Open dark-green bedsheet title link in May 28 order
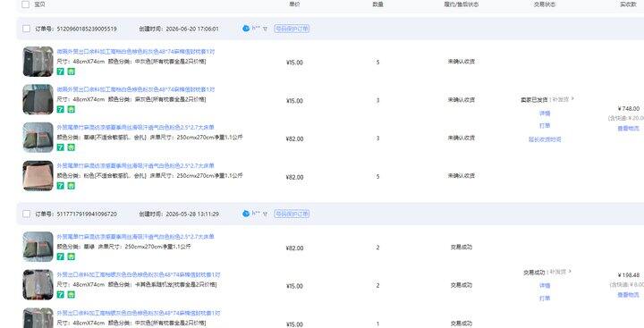The width and height of the screenshot is (644, 328). tap(136, 237)
